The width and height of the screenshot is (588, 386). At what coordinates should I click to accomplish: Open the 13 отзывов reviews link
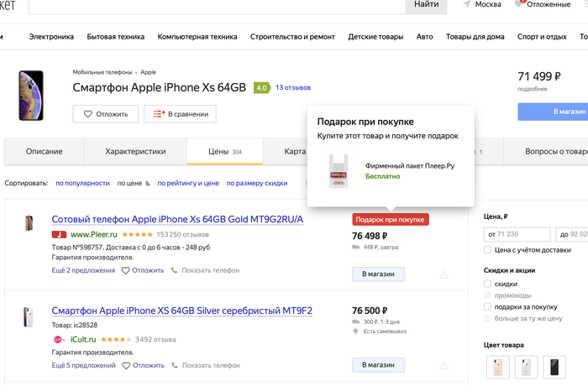pos(293,87)
